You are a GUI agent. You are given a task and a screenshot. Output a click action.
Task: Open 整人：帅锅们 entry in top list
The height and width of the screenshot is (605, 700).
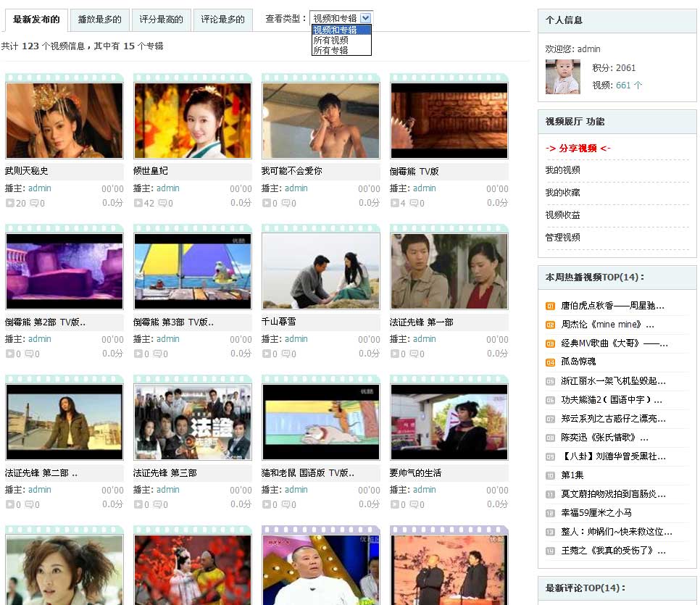pyautogui.click(x=617, y=532)
